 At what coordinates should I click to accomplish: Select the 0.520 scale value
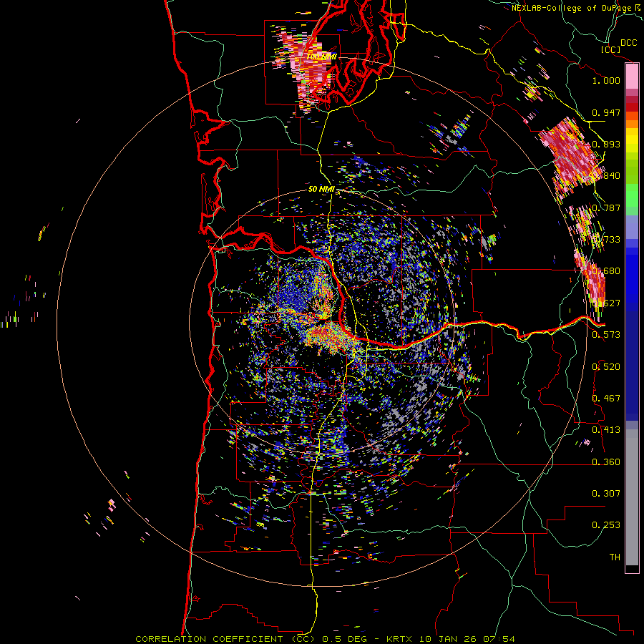(x=606, y=367)
